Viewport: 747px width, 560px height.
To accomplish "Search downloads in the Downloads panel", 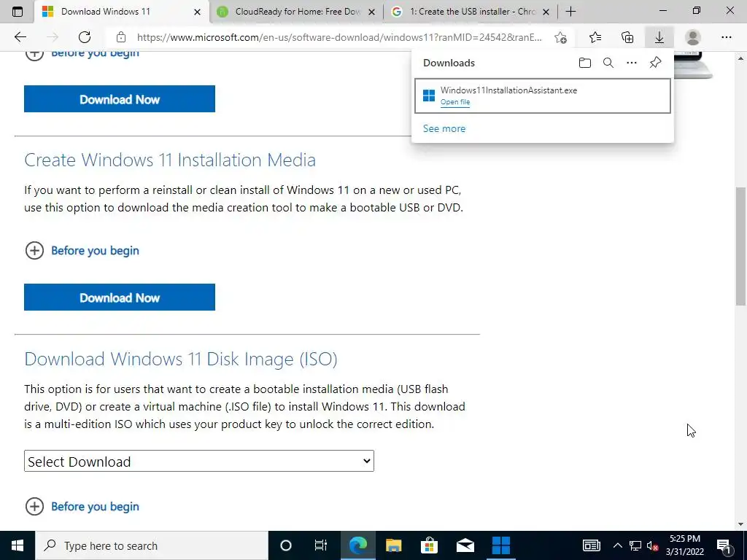I will click(608, 63).
